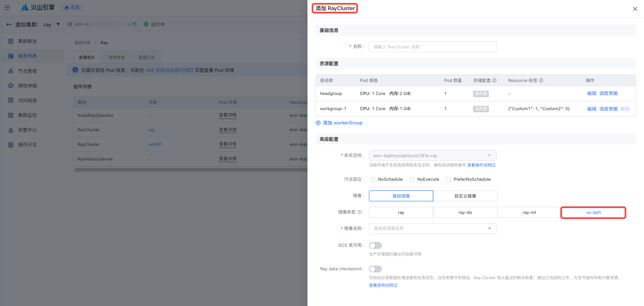Image resolution: width=644 pixels, height=306 pixels.
Task: Click the 添加 workerGroup plus icon
Action: tap(318, 123)
